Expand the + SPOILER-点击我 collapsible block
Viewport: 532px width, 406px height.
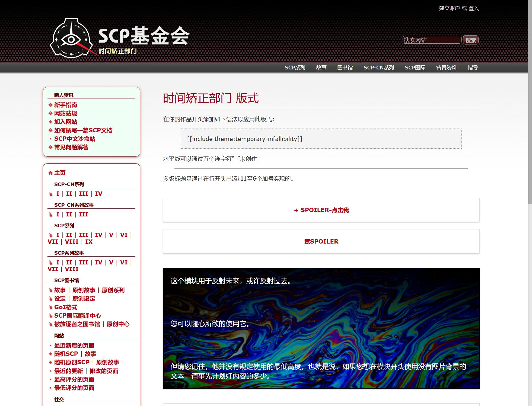[x=321, y=210]
